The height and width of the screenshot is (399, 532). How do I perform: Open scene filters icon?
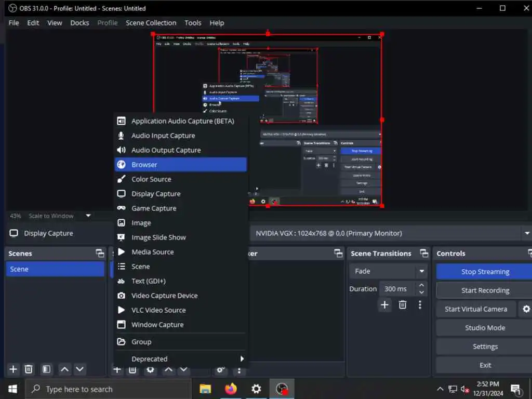pyautogui.click(x=46, y=369)
